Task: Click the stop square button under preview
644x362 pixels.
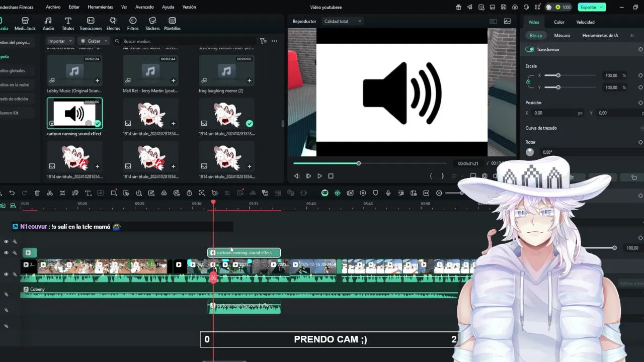Action: tap(331, 176)
